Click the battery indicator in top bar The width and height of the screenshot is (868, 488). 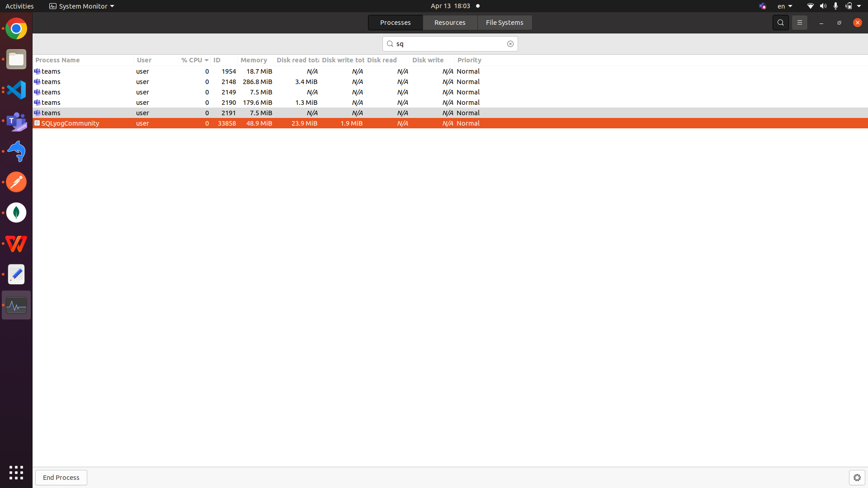[849, 6]
